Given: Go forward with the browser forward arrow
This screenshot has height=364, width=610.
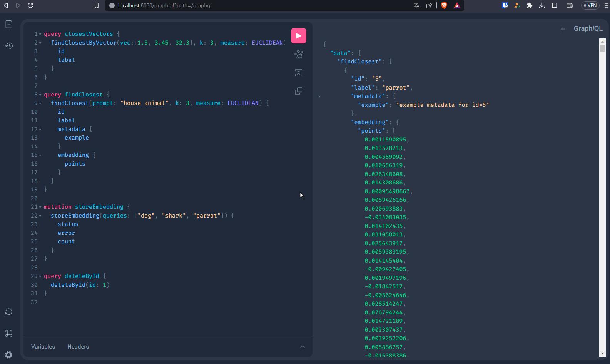Looking at the screenshot, I should click(x=18, y=5).
